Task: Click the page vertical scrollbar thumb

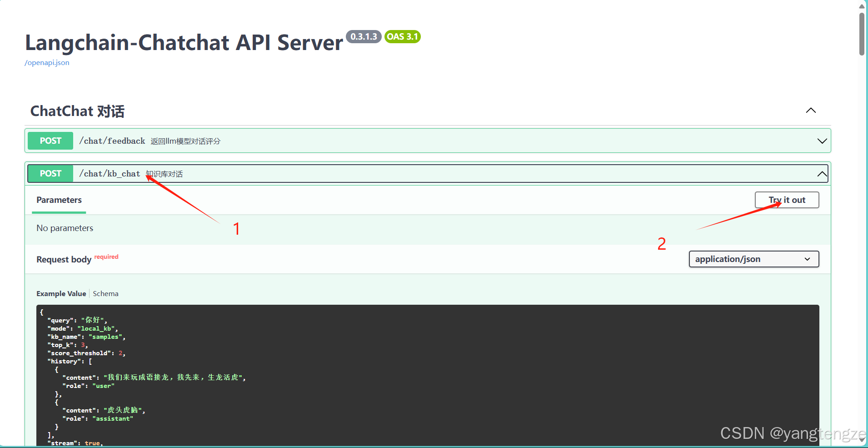Action: pos(862,34)
